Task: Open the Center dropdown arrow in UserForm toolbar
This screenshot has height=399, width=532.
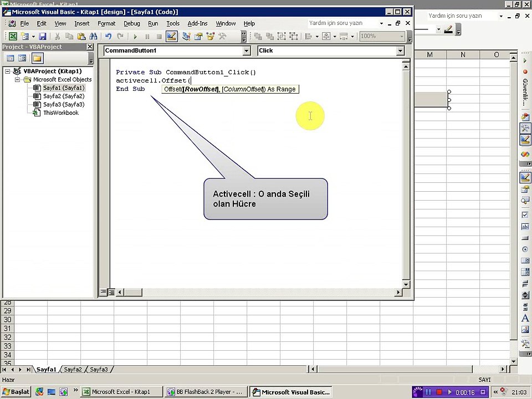Action: [x=335, y=37]
